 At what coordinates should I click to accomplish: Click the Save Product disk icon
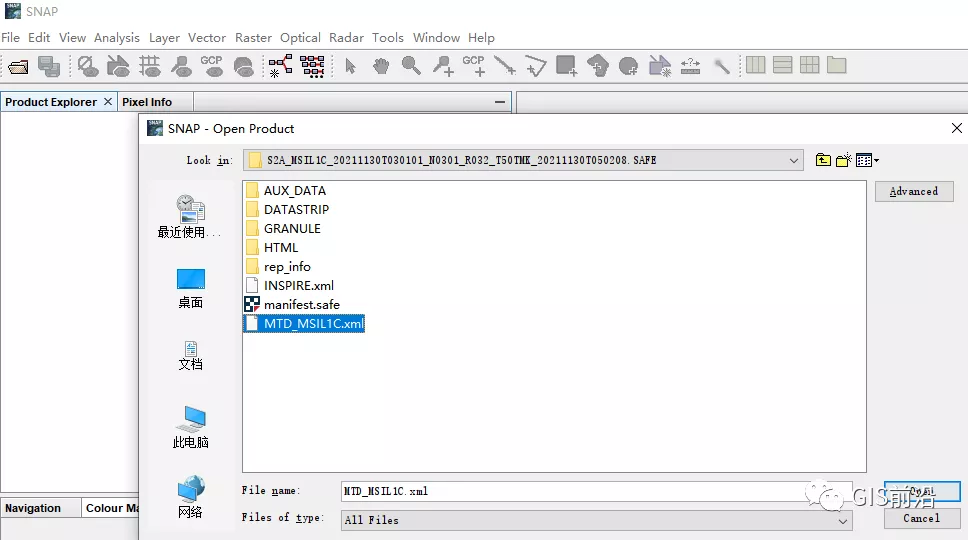click(x=49, y=66)
